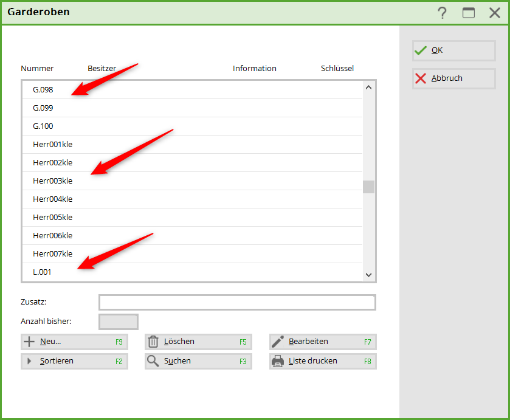Click the Besitzer column header
Image resolution: width=510 pixels, height=420 pixels.
(x=102, y=69)
